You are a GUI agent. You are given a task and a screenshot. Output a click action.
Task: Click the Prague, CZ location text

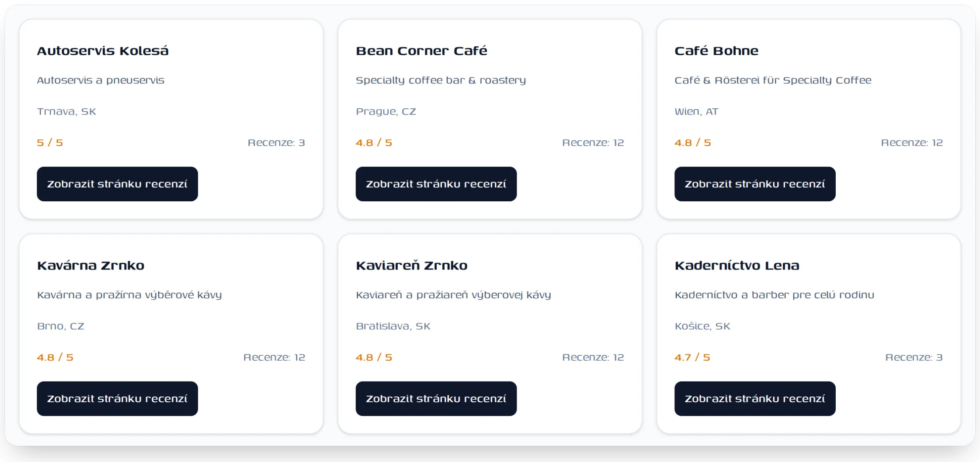click(386, 111)
